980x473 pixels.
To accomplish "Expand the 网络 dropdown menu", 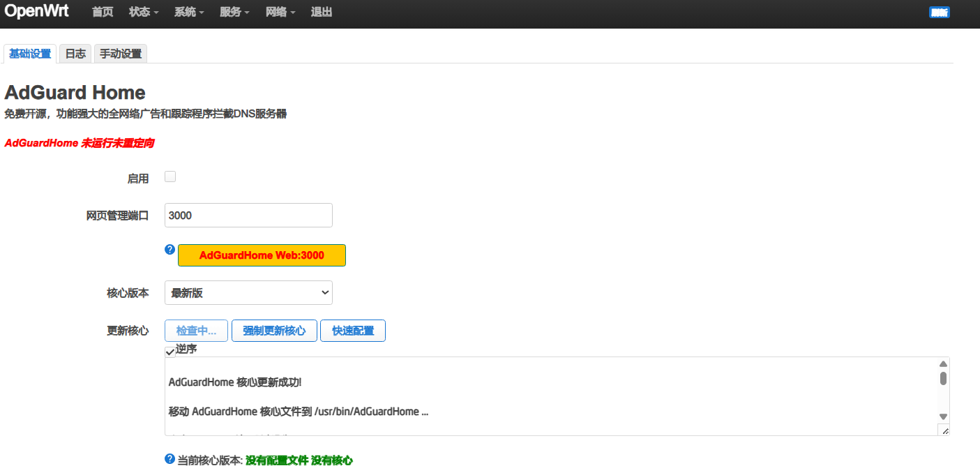I will (280, 13).
